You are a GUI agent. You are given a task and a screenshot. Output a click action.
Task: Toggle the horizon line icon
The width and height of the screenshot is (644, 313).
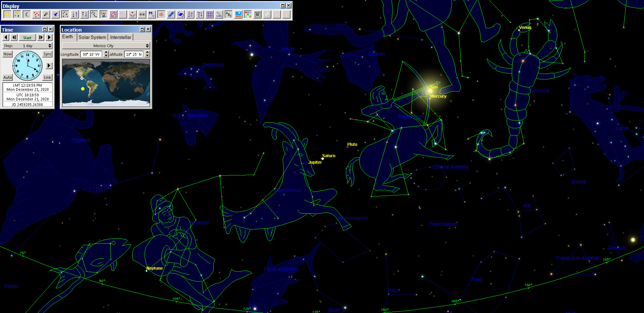click(219, 14)
